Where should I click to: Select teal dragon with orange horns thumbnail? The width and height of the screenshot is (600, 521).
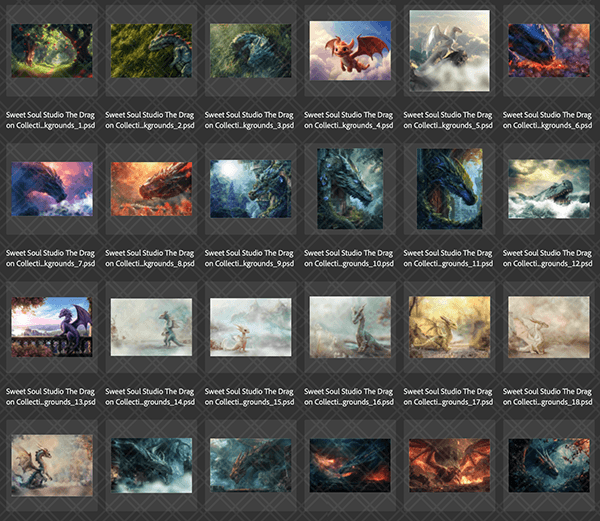click(251, 466)
